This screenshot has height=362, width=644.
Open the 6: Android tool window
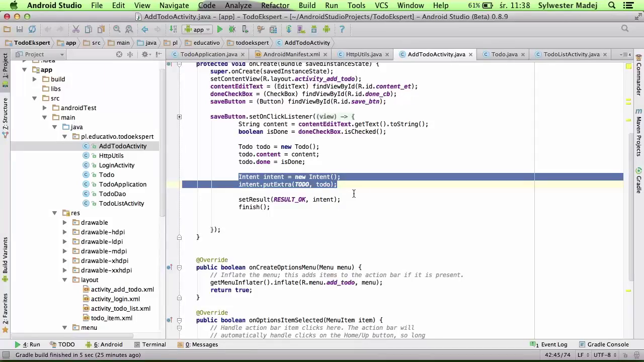pos(104,344)
